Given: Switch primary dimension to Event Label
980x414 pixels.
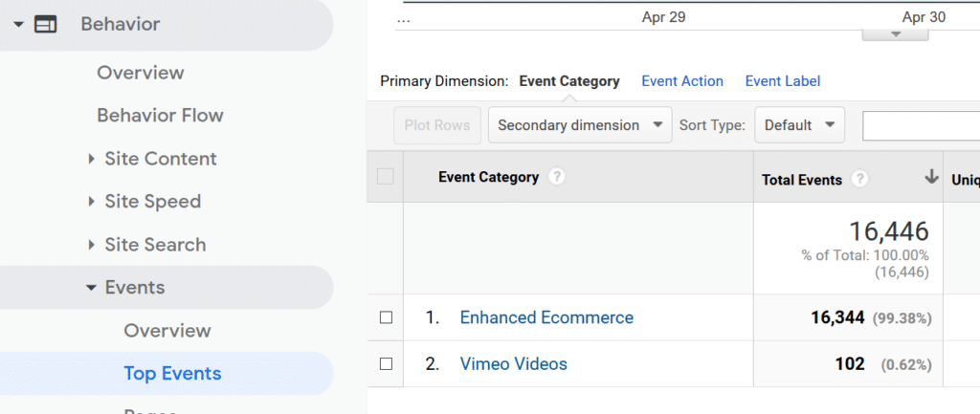Looking at the screenshot, I should coord(783,81).
